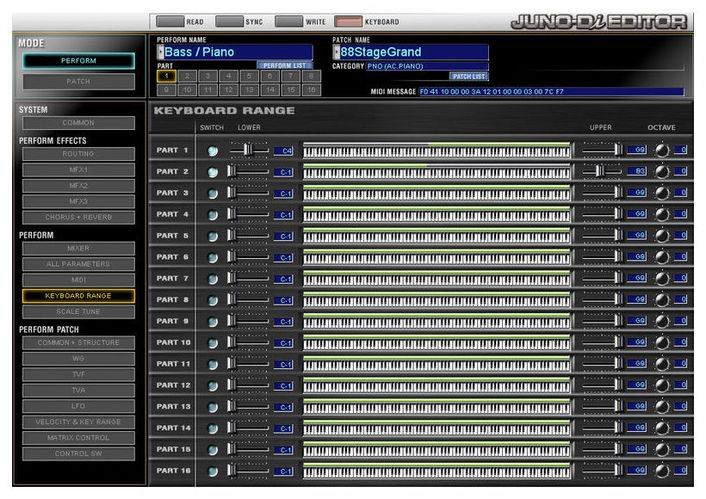Open System COMMON settings
The image size is (706, 499).
(x=79, y=123)
